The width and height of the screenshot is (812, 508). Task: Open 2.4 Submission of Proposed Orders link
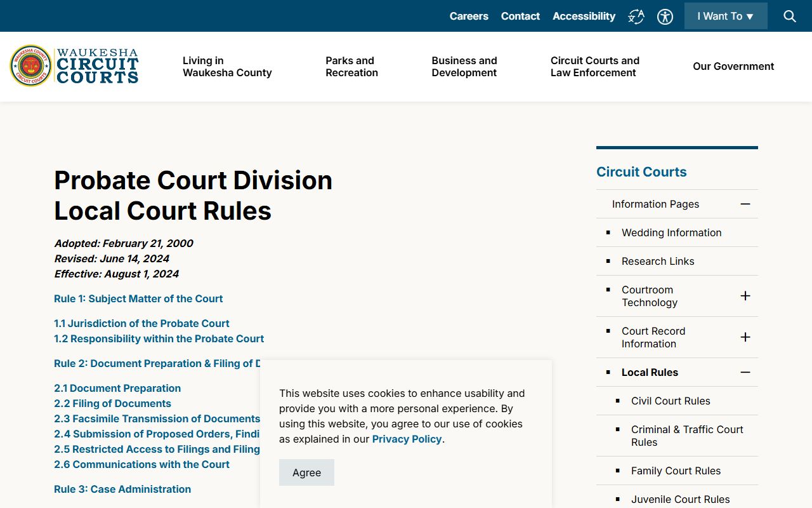[x=157, y=434]
